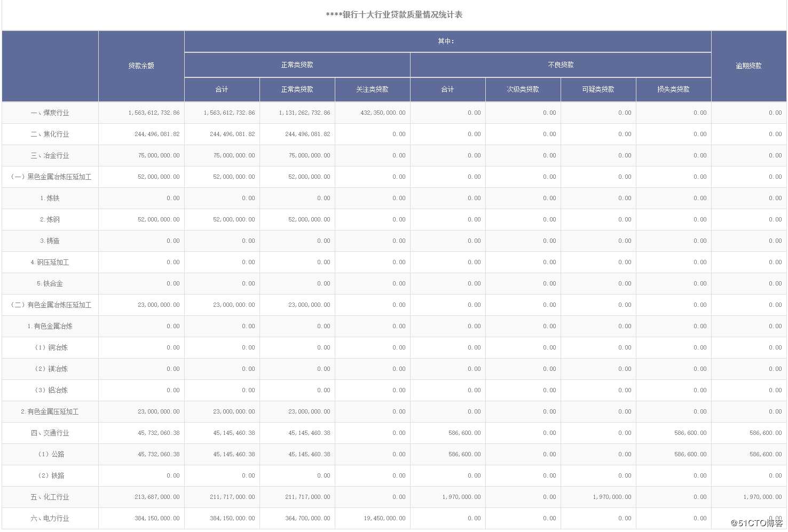This screenshot has height=532, width=788.
Task: Click 化工行业 贷款余额 value 213,687,000.00
Action: click(x=157, y=497)
